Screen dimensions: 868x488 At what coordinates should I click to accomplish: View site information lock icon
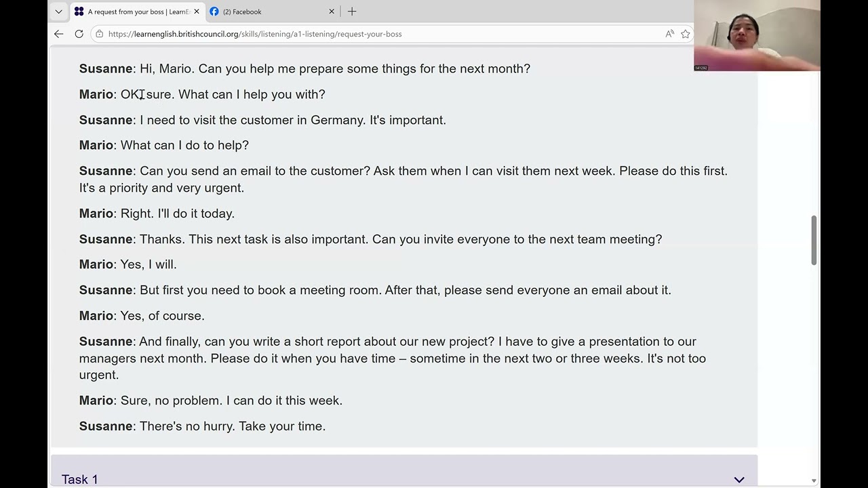100,34
